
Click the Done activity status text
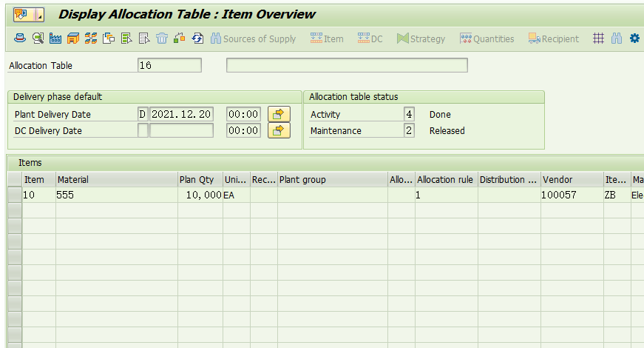440,114
